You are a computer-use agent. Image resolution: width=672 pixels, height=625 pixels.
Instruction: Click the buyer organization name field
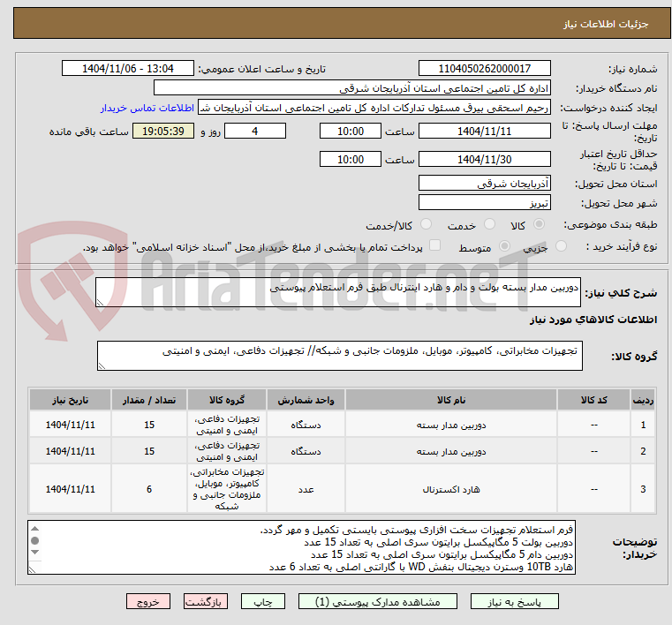coord(351,88)
